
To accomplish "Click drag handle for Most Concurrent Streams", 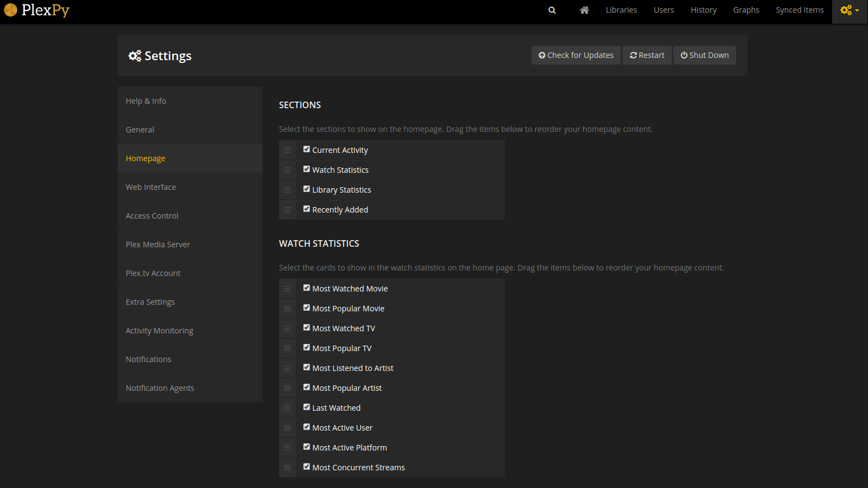I will 287,468.
